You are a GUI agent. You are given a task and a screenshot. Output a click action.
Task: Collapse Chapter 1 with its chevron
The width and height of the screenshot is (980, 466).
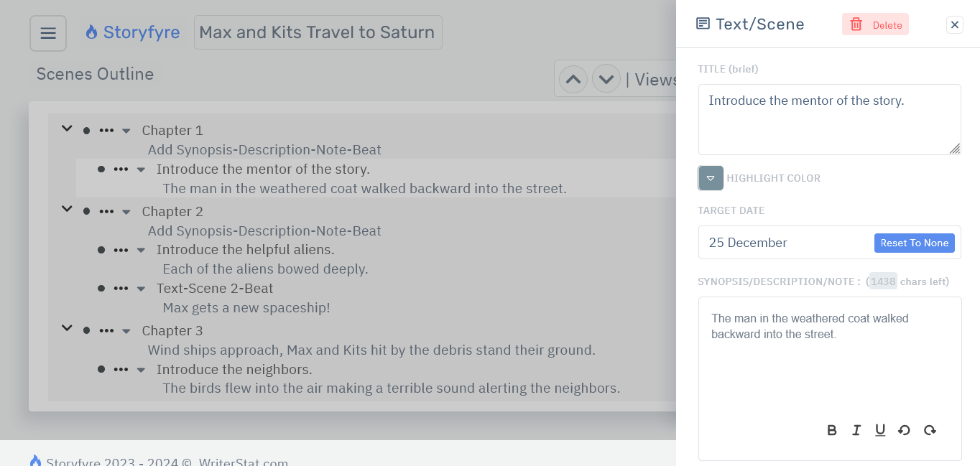67,129
